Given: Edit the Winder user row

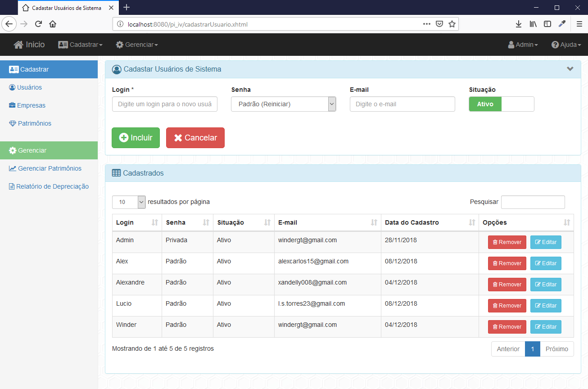Looking at the screenshot, I should (x=546, y=327).
